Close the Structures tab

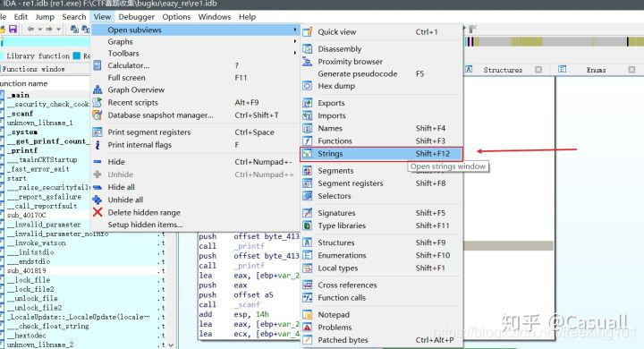[x=538, y=70]
